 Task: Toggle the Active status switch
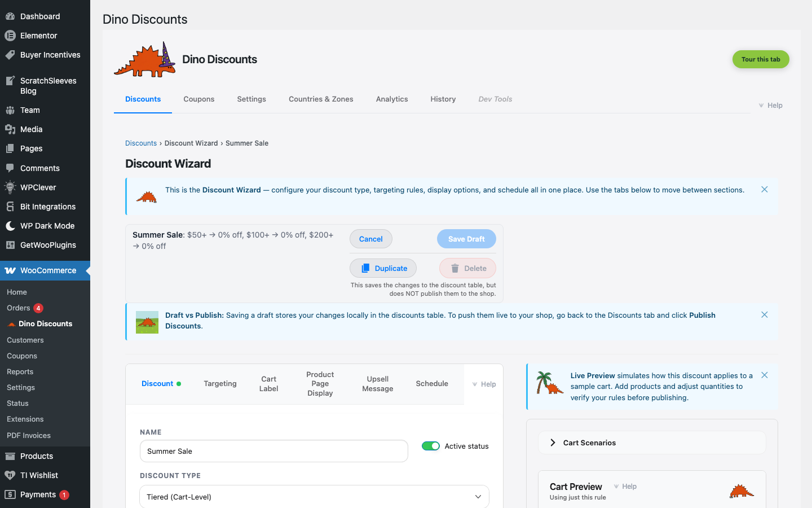(x=431, y=446)
